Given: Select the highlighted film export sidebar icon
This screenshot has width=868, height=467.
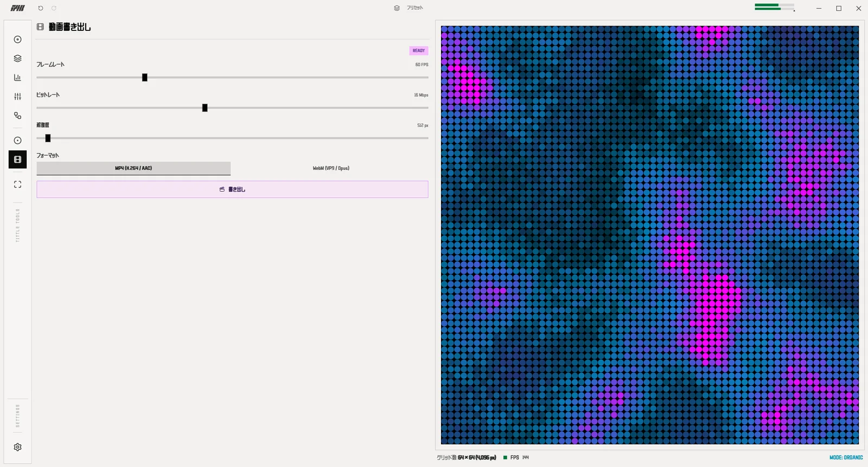Looking at the screenshot, I should point(18,160).
